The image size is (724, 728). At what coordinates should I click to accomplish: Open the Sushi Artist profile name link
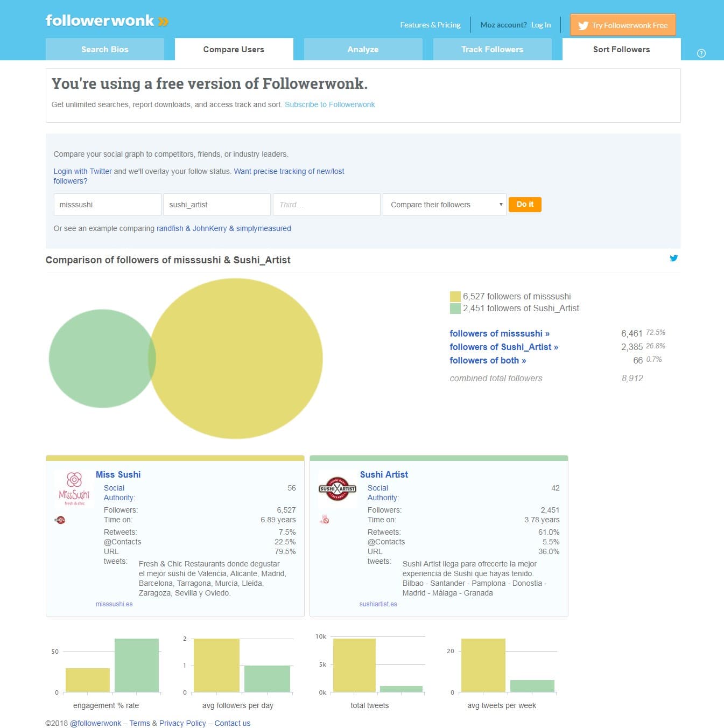[x=384, y=474]
